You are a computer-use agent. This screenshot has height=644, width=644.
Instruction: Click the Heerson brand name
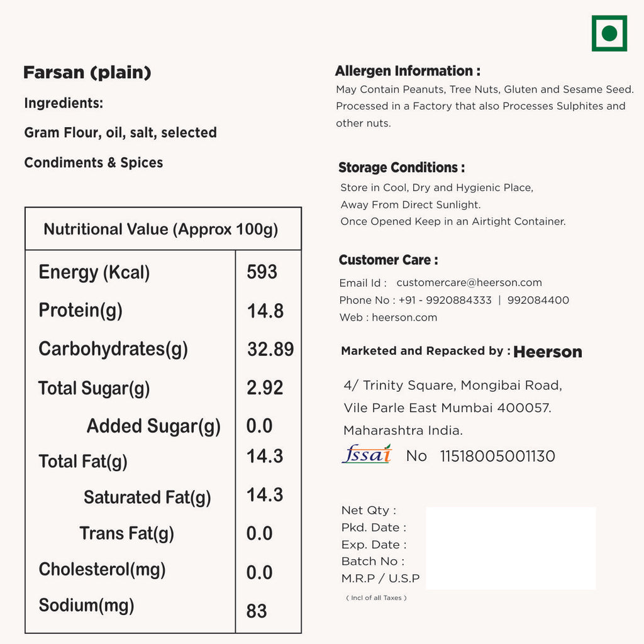pos(547,352)
